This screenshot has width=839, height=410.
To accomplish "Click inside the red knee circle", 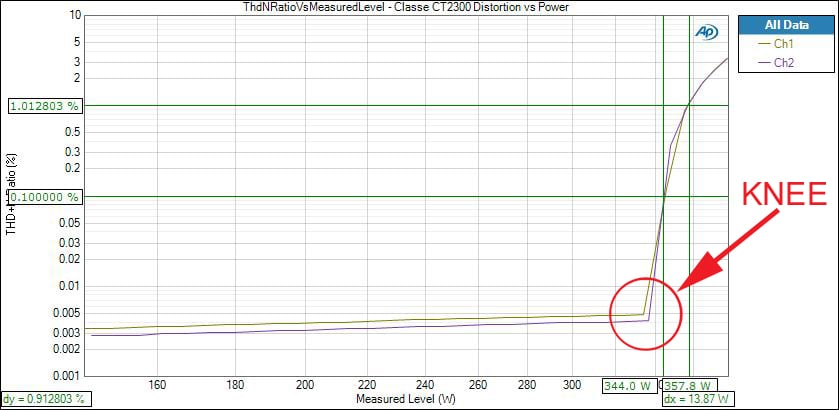I will [x=645, y=313].
